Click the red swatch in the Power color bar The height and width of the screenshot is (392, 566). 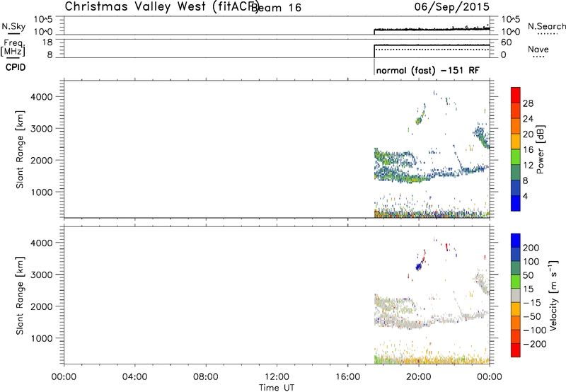(516, 95)
